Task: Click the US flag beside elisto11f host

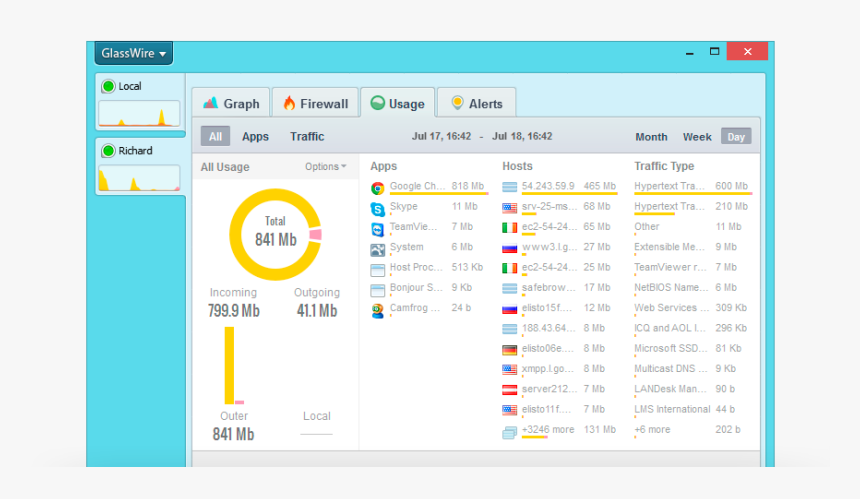Action: (510, 410)
